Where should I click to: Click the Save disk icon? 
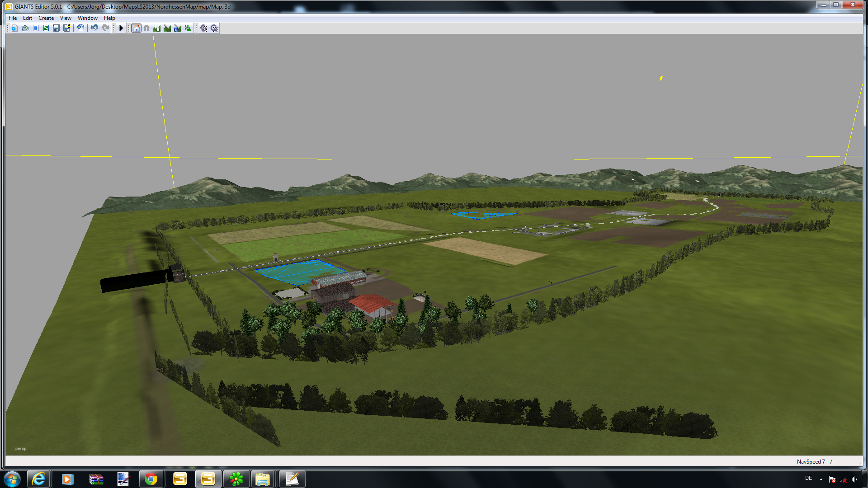[x=56, y=28]
